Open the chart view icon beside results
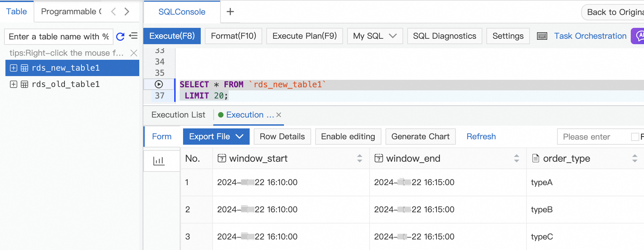644x250 pixels. [159, 161]
